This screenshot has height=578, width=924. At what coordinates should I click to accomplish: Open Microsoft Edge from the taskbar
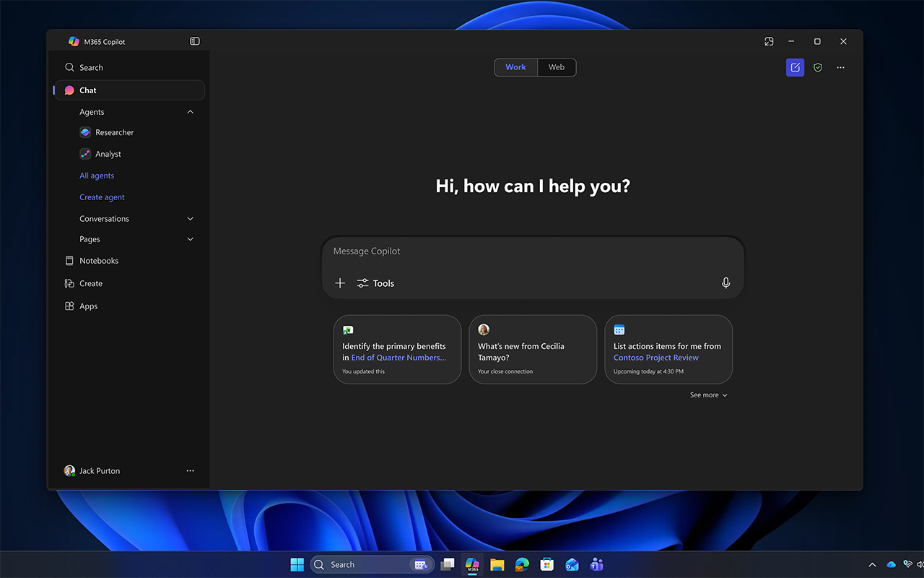click(x=522, y=564)
